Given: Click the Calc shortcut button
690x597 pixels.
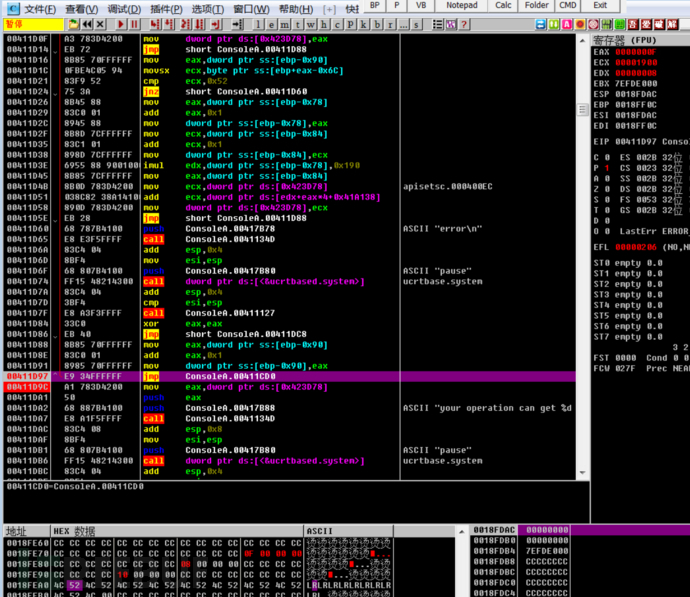Looking at the screenshot, I should point(504,5).
